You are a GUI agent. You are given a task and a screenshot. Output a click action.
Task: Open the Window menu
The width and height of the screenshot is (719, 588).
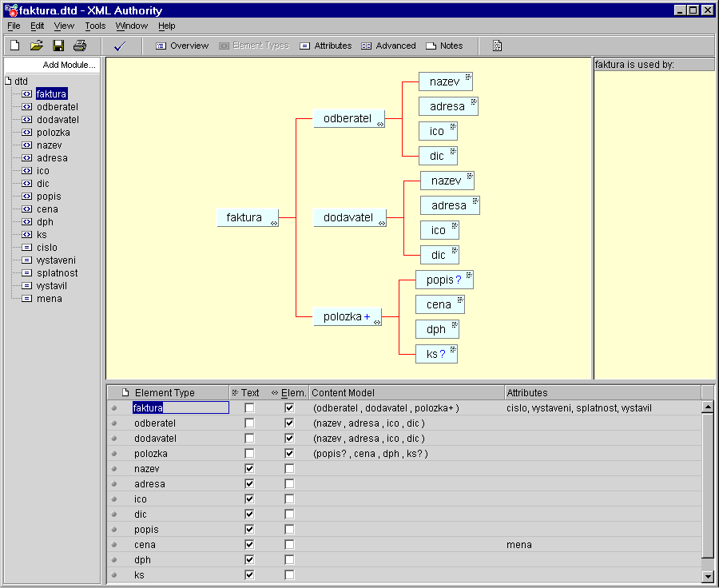(x=132, y=26)
